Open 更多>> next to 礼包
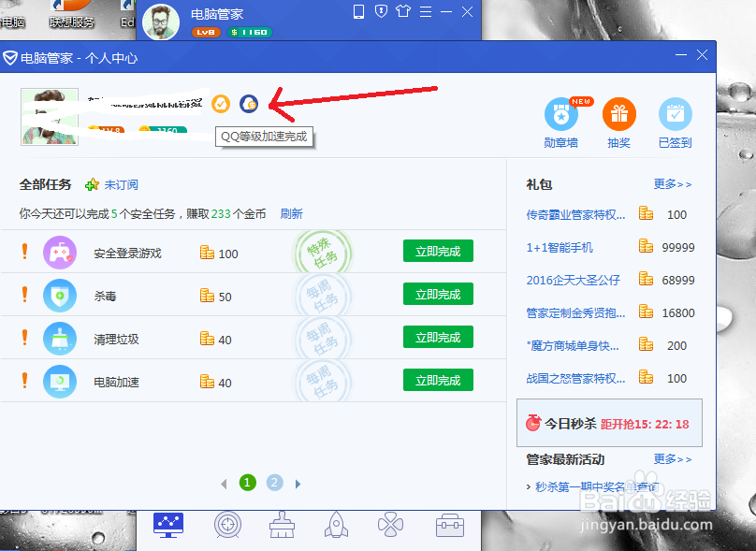The height and width of the screenshot is (551, 756). (673, 184)
